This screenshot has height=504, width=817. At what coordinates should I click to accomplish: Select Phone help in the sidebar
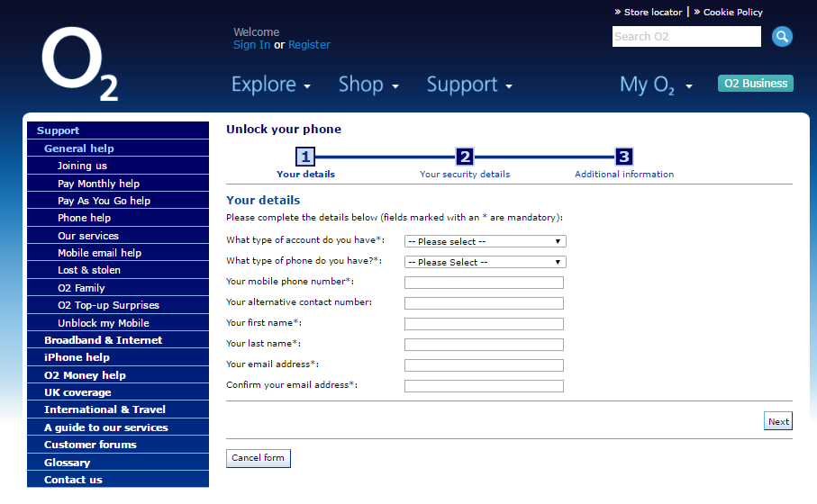tap(118, 218)
